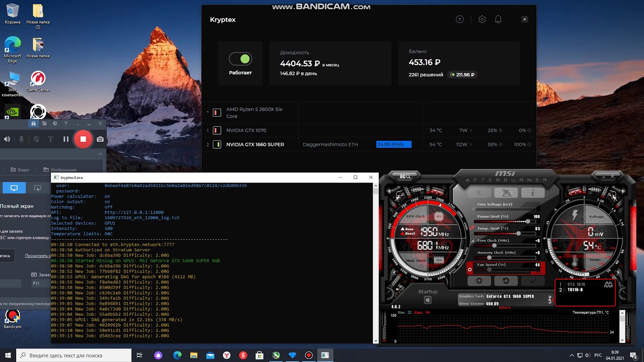Click the Afterburner OC Scanner button
Screen dimensions: 644x362
tap(406, 176)
